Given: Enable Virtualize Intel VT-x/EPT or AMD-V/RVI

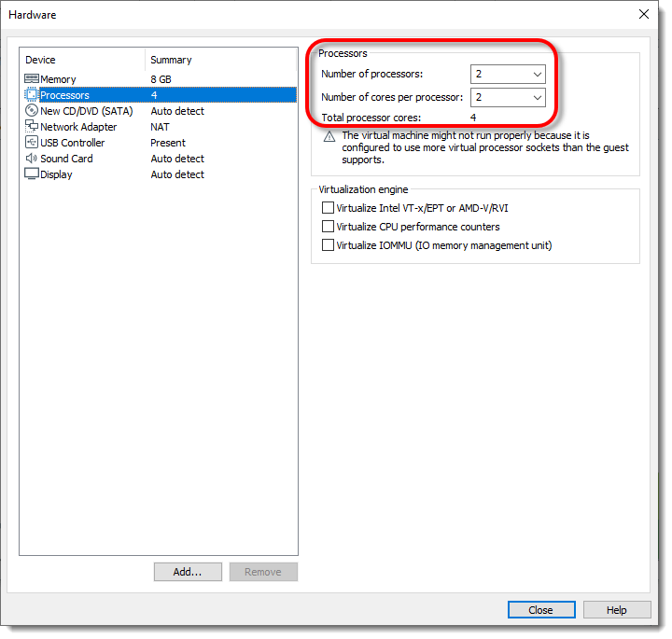Looking at the screenshot, I should pos(328,208).
